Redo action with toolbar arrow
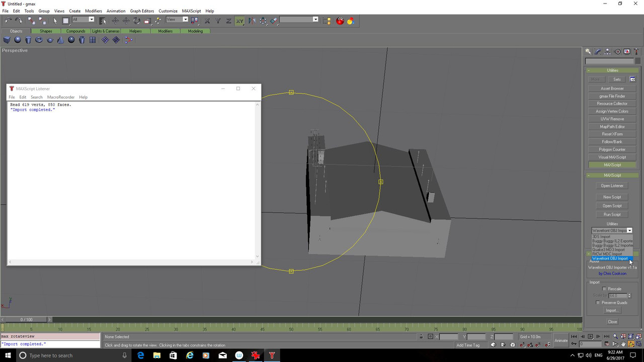Viewport: 644px width, 362px height. (19, 20)
